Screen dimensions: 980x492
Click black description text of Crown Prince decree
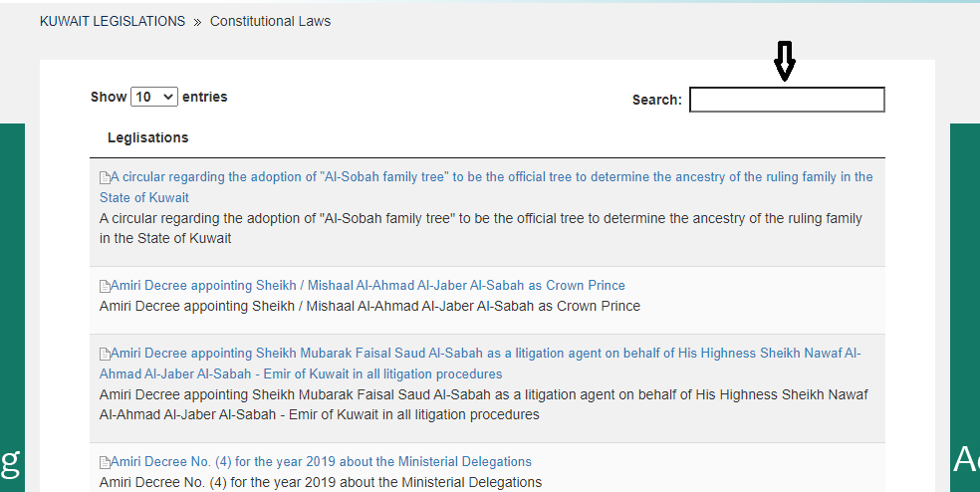tap(369, 306)
